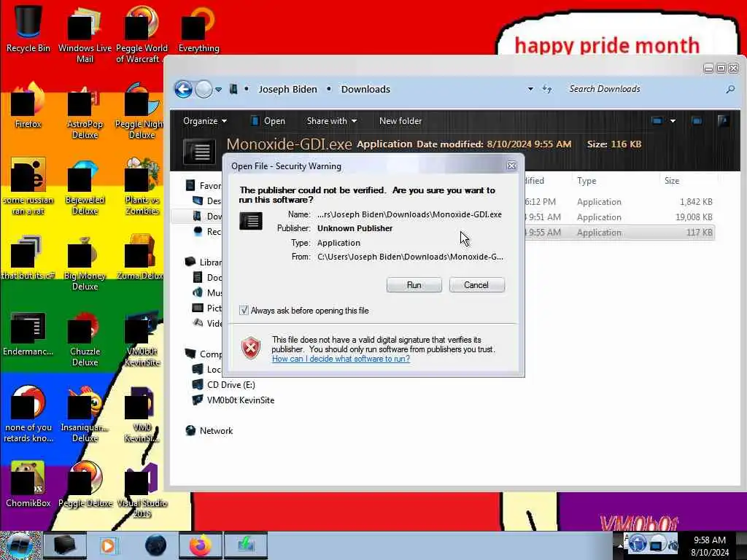Screen dimensions: 747x560
Task: Select Insaniquarium Deluxe desktop icon
Action: point(85,414)
